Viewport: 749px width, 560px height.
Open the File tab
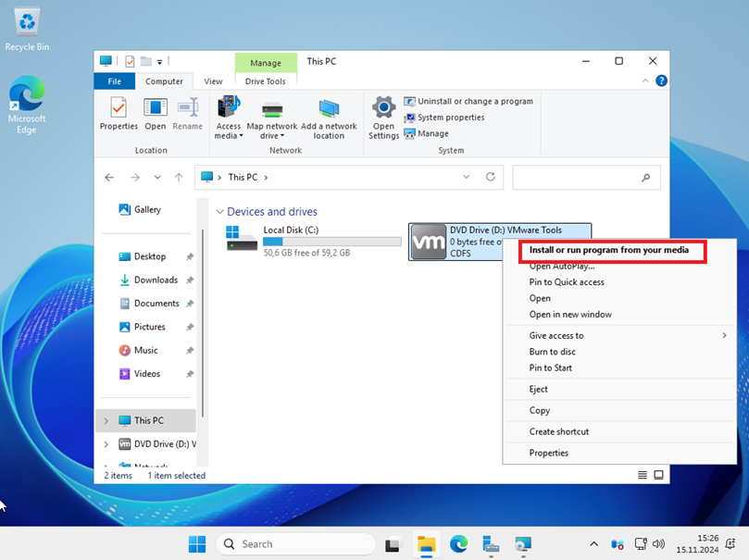coord(115,81)
